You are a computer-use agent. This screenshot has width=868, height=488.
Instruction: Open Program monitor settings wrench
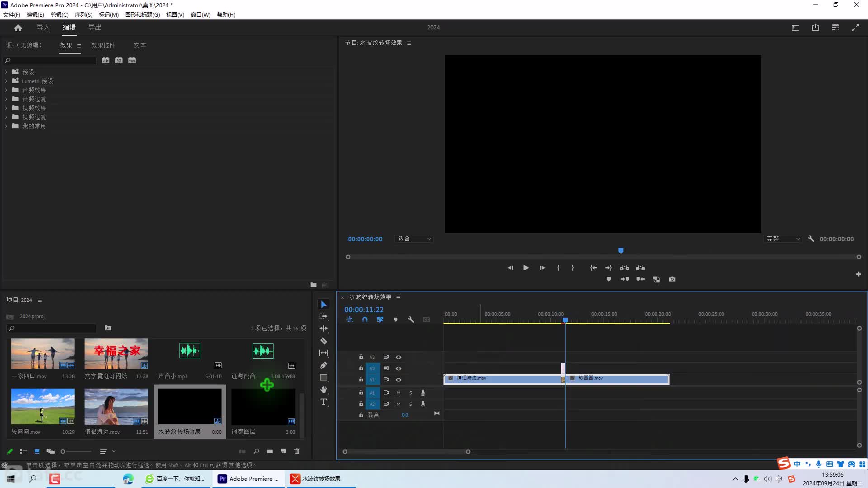click(811, 239)
